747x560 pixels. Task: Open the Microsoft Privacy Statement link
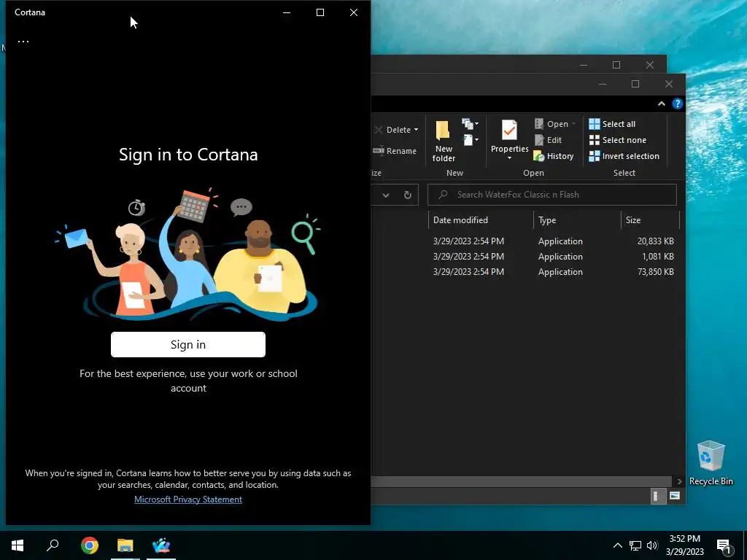[187, 499]
